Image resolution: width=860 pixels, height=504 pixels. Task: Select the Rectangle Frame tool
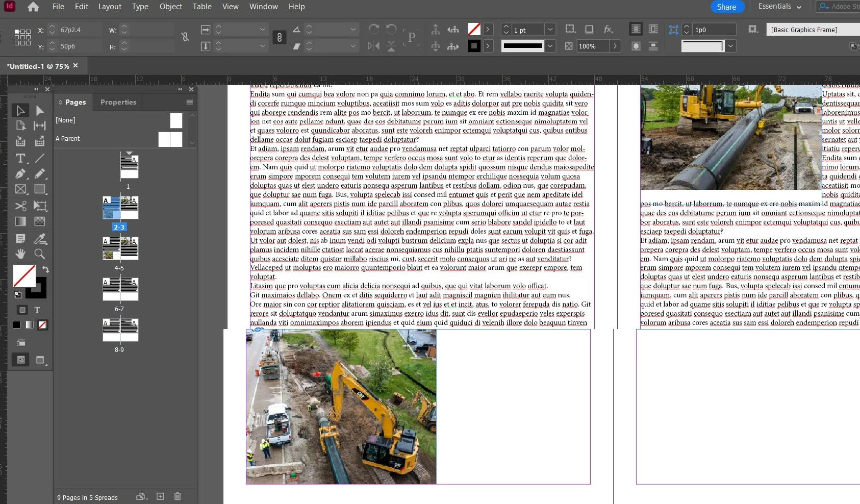coord(20,189)
